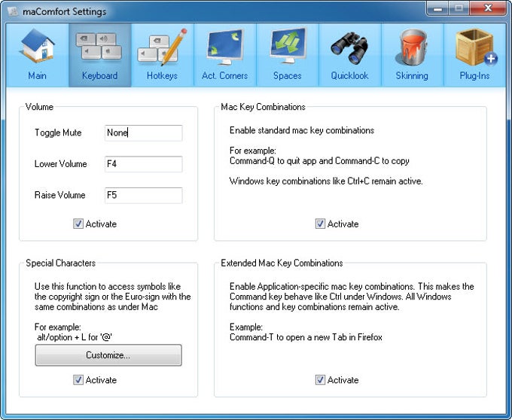
Task: Switch to the Spaces tab label
Action: (x=288, y=76)
